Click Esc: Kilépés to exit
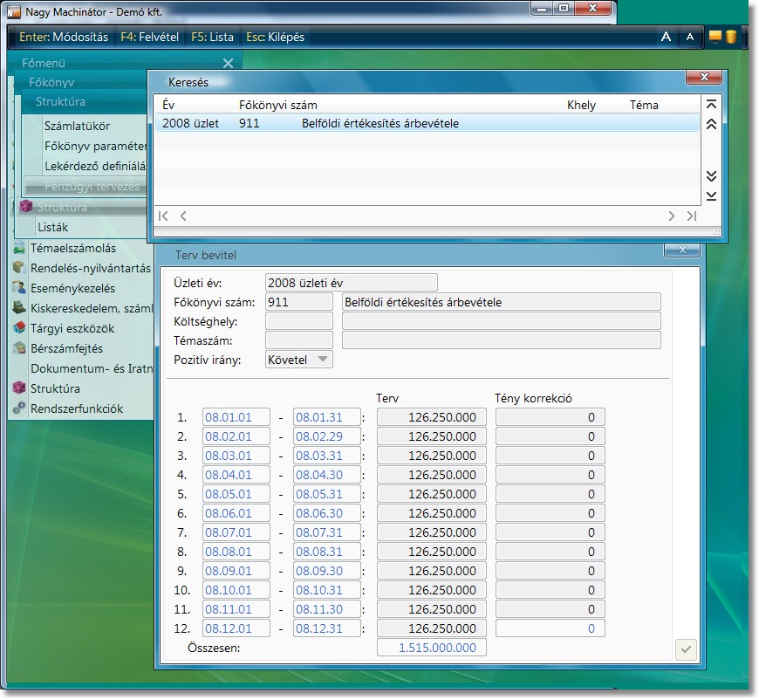The height and width of the screenshot is (700, 759). (274, 38)
